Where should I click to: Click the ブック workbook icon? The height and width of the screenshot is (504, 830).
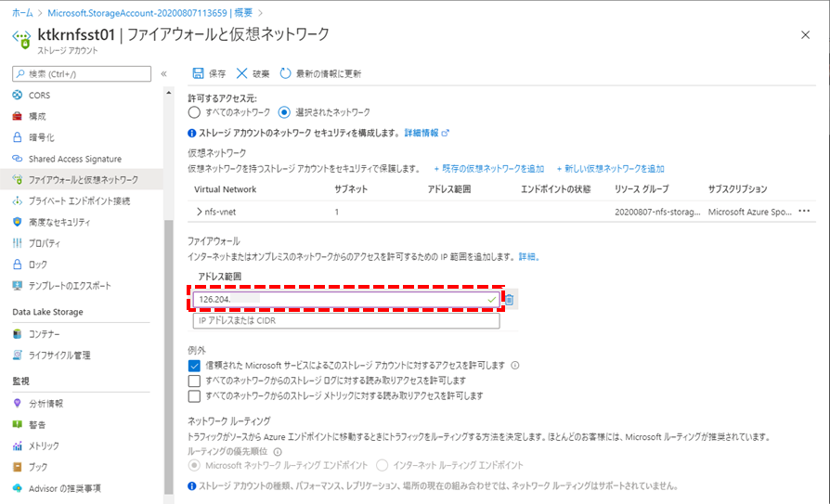18,467
